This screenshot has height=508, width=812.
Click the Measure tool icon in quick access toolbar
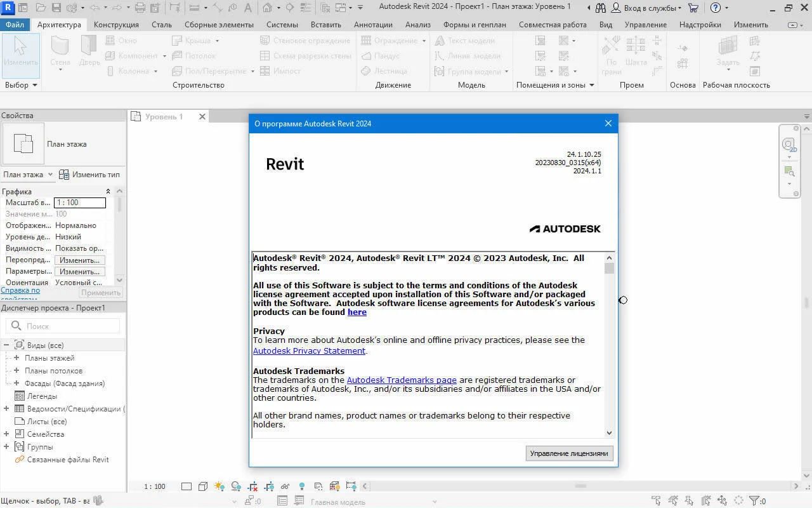[x=194, y=8]
